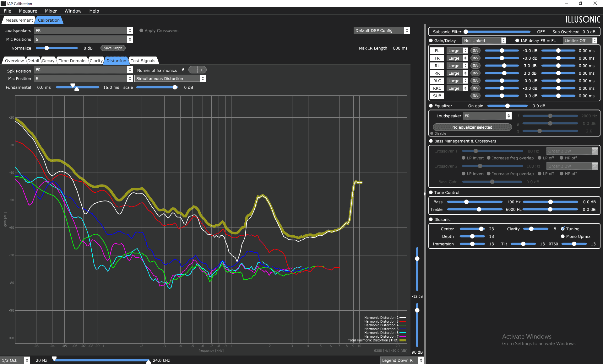Viewport: 603px width, 364px height.
Task: Open the Default DSP Config dropdown
Action: coord(382,30)
